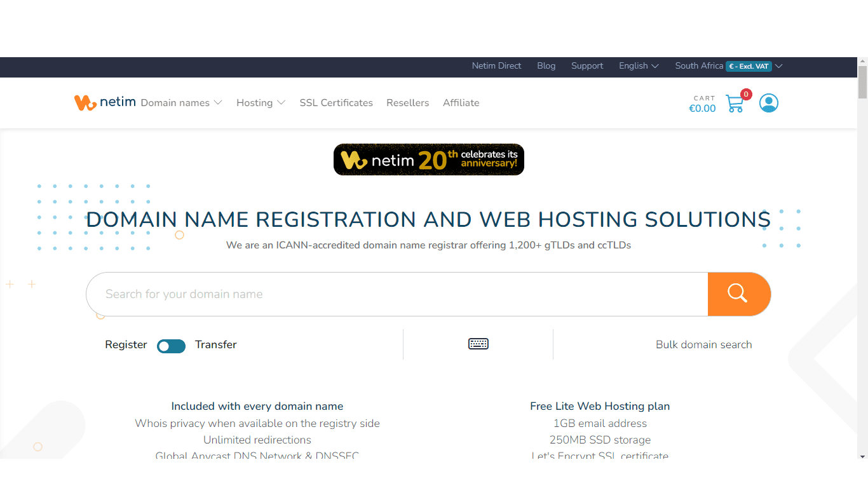Click the "Free Lite Web Hosting plan" heading
This screenshot has height=488, width=868.
[600, 406]
